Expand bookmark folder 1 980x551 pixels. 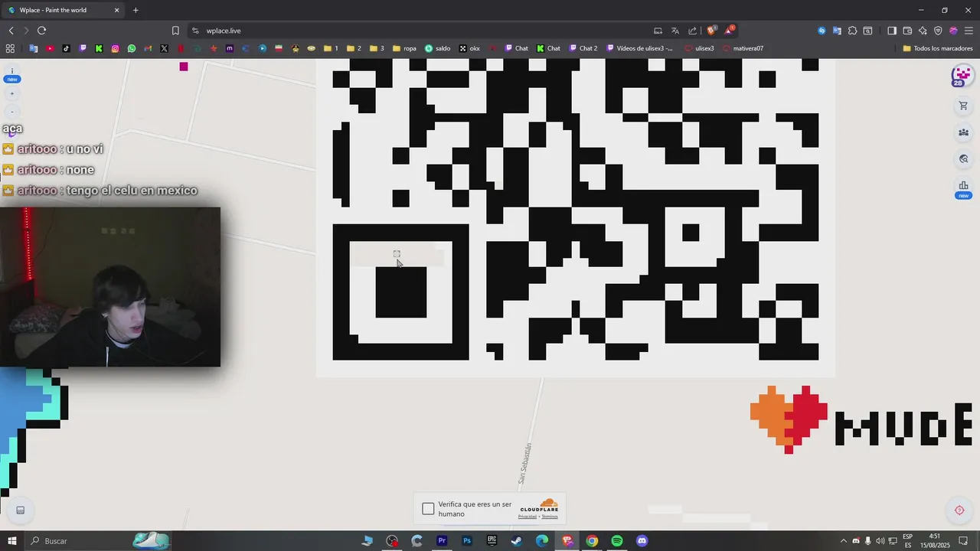(331, 48)
